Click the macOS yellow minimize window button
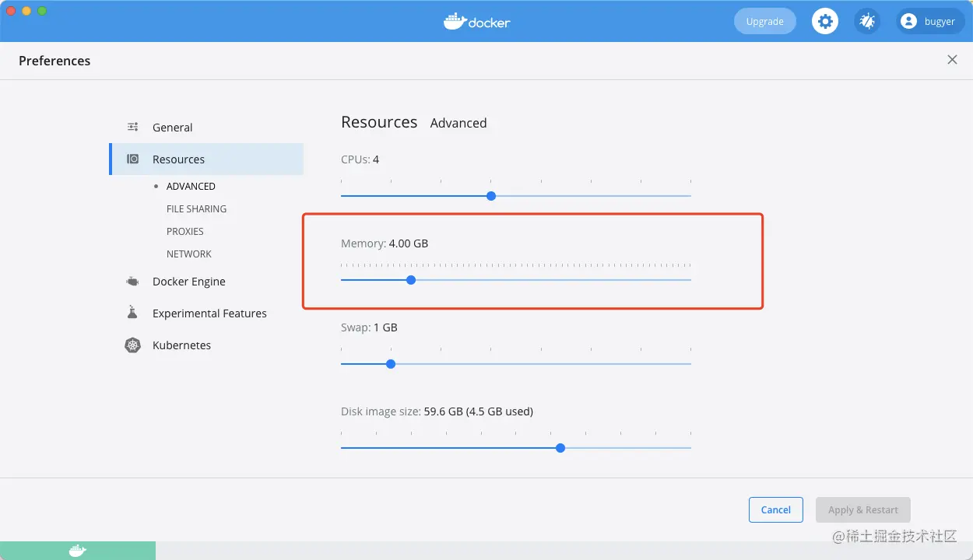 coord(26,11)
